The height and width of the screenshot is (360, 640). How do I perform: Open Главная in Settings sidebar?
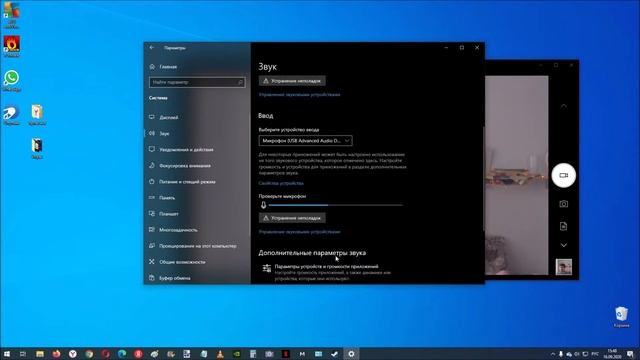163,67
